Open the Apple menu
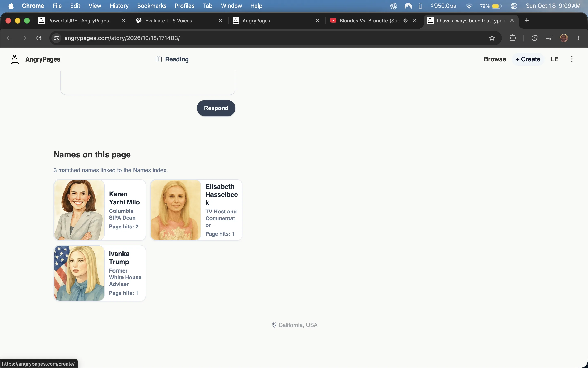This screenshot has width=588, height=368. coord(11,6)
